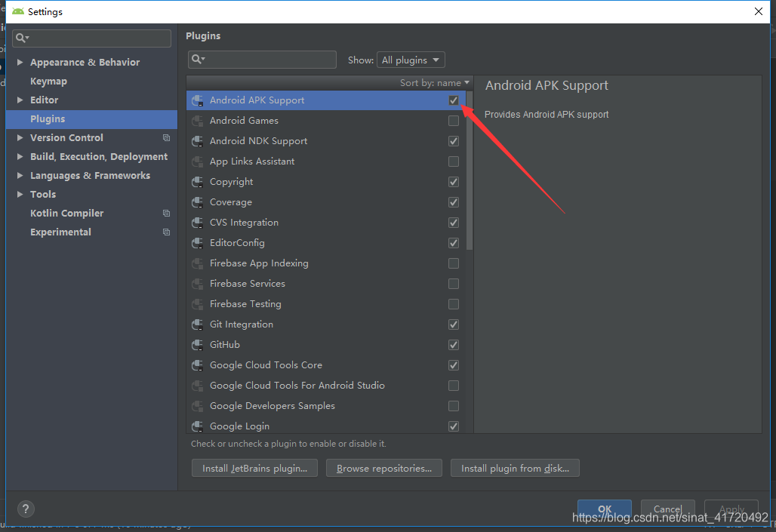Expand Languages & Frameworks group
The height and width of the screenshot is (532, 776).
tap(20, 175)
